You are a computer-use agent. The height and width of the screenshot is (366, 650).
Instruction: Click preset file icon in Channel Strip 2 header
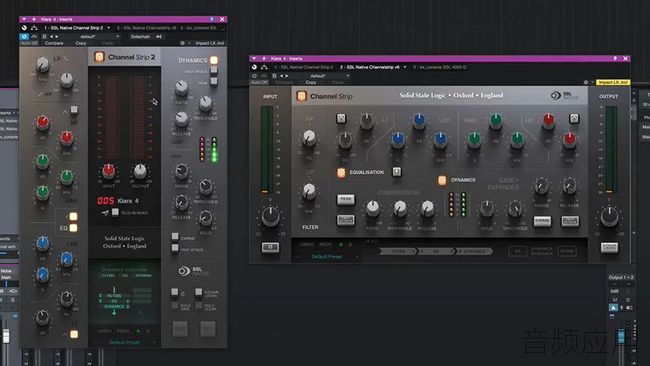coord(44,36)
